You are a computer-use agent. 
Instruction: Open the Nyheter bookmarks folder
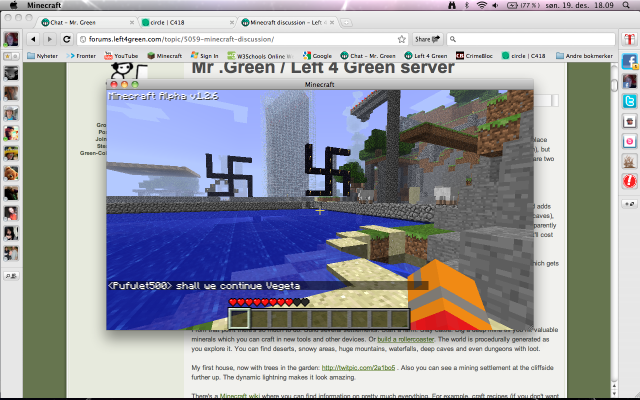(42, 56)
